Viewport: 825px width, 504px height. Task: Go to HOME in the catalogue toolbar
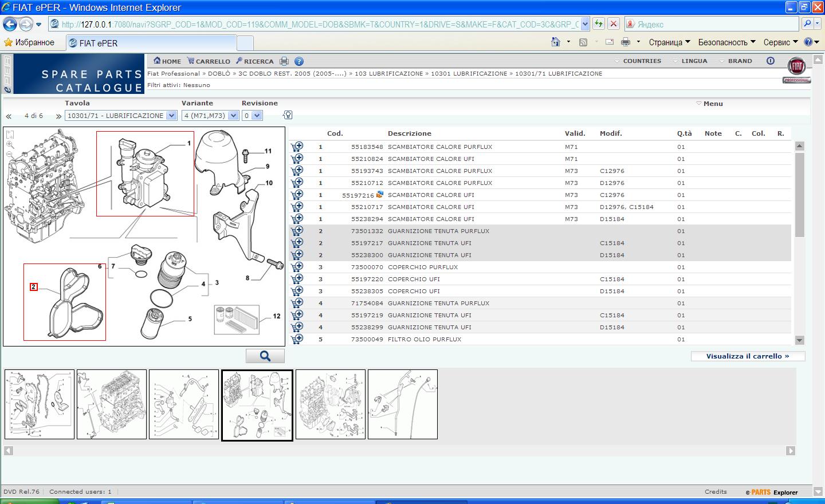click(167, 61)
